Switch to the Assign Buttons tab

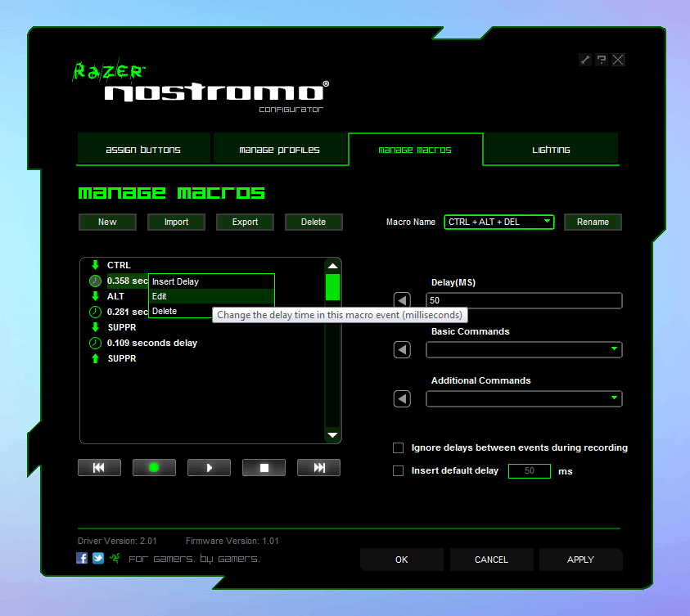point(143,150)
